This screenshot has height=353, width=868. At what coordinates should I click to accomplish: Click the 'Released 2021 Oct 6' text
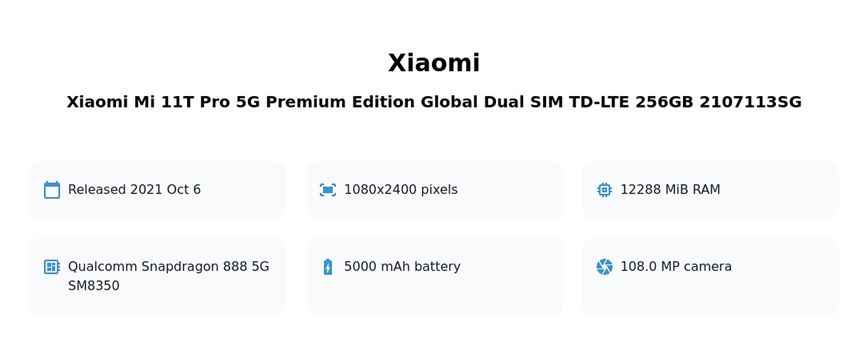point(135,190)
